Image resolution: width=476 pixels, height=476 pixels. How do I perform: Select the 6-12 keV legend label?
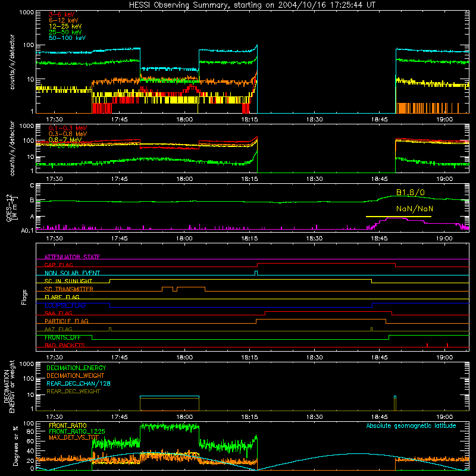(x=64, y=20)
